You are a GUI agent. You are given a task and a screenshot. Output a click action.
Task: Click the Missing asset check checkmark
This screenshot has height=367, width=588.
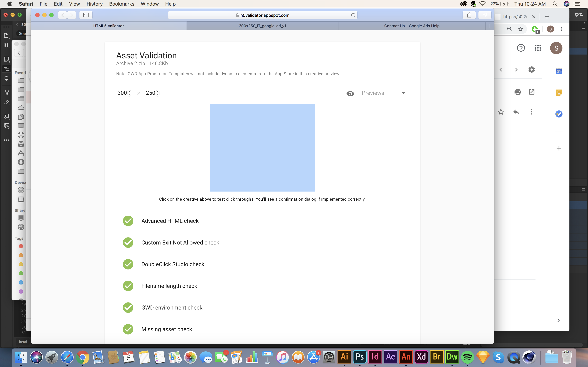coord(128,329)
